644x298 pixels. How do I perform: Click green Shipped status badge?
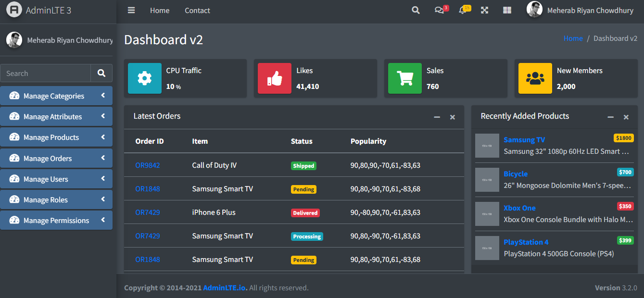303,166
